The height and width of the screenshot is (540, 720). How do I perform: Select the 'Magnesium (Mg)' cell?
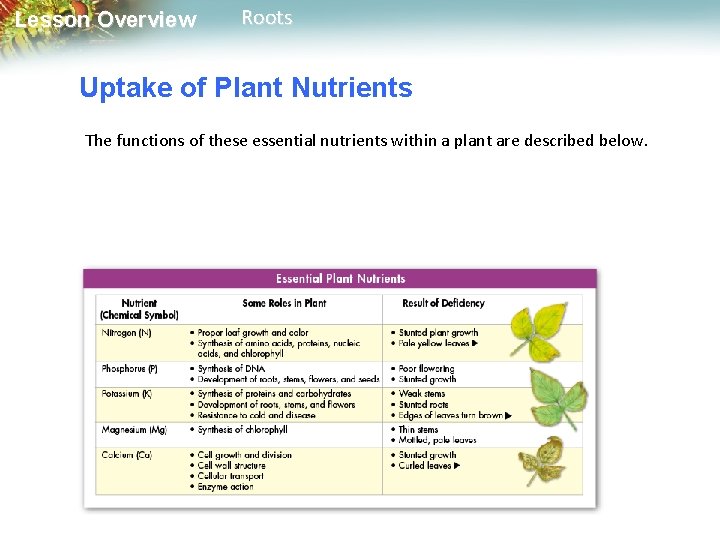[134, 430]
